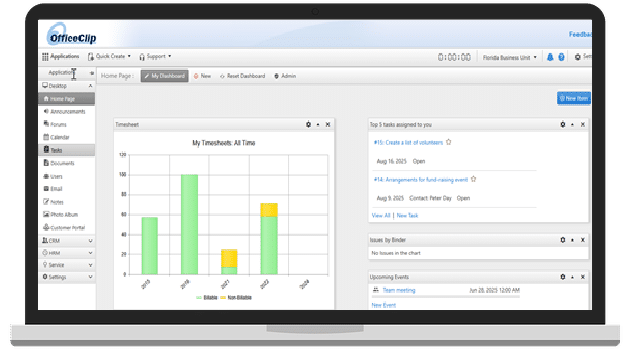Collapse the Desktop section
This screenshot has width=635, height=360.
pos(90,86)
